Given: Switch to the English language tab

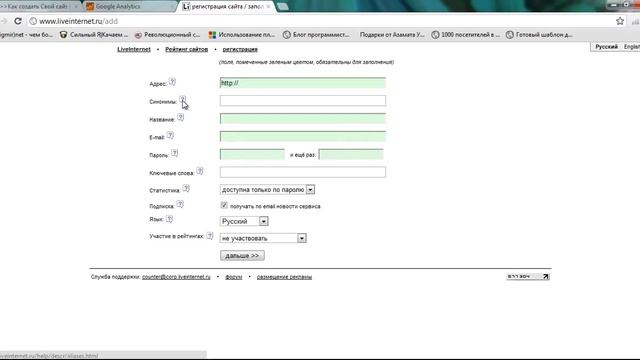Looking at the screenshot, I should coord(631,47).
